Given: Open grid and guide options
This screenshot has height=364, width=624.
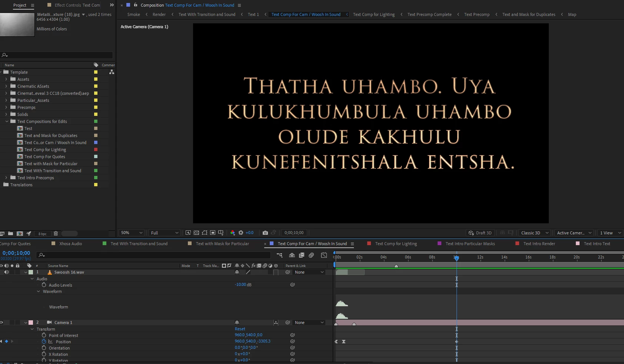Looking at the screenshot, I should pos(221,233).
